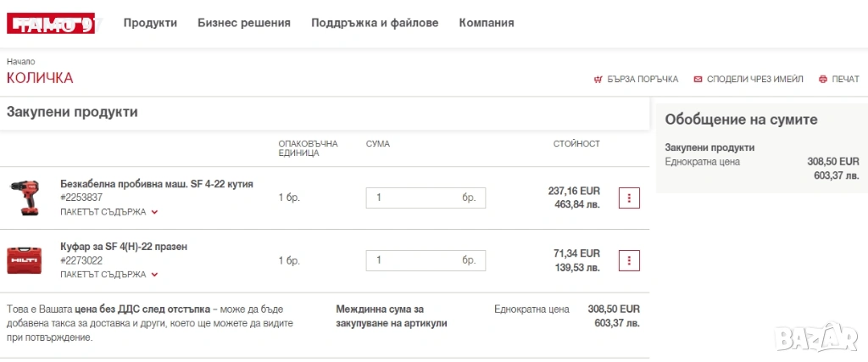The image size is (868, 362).
Task: Click the printer icon
Action: [822, 79]
